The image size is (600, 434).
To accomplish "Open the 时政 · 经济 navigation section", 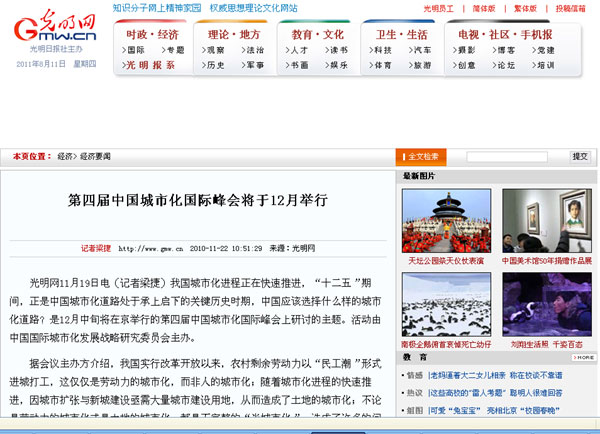I will 152,33.
